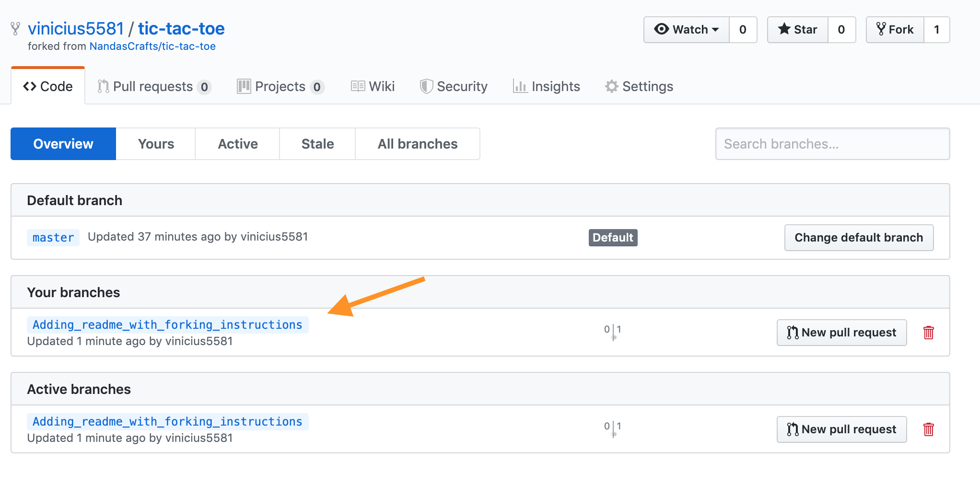Open NandasCrafts/tic-tac-toe upstream link
This screenshot has width=980, height=485.
152,46
